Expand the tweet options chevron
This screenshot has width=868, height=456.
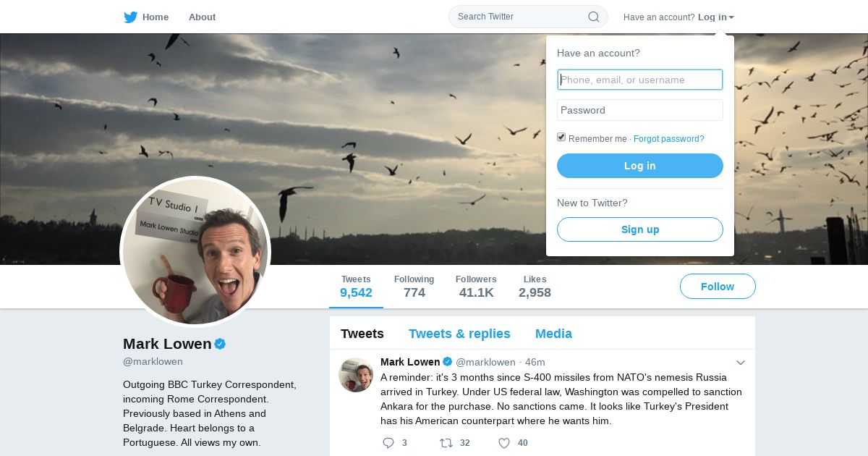click(x=740, y=363)
